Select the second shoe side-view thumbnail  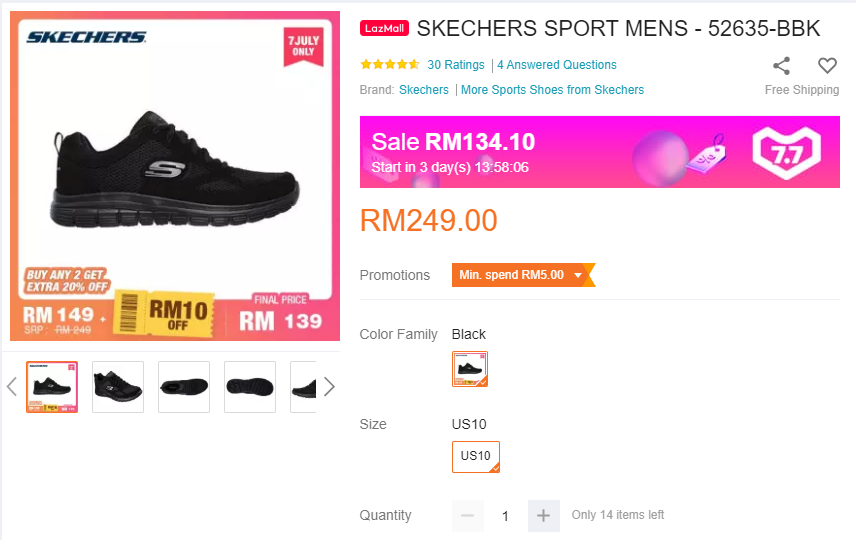coord(118,387)
